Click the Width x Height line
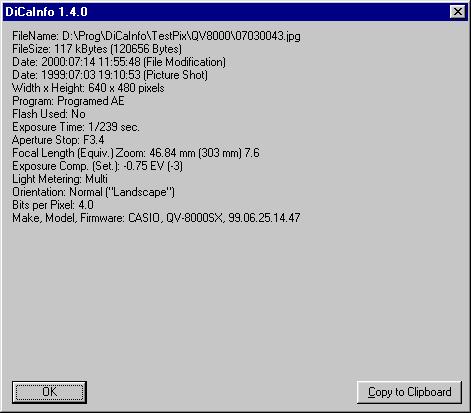Image resolution: width=471 pixels, height=413 pixels. tap(88, 88)
